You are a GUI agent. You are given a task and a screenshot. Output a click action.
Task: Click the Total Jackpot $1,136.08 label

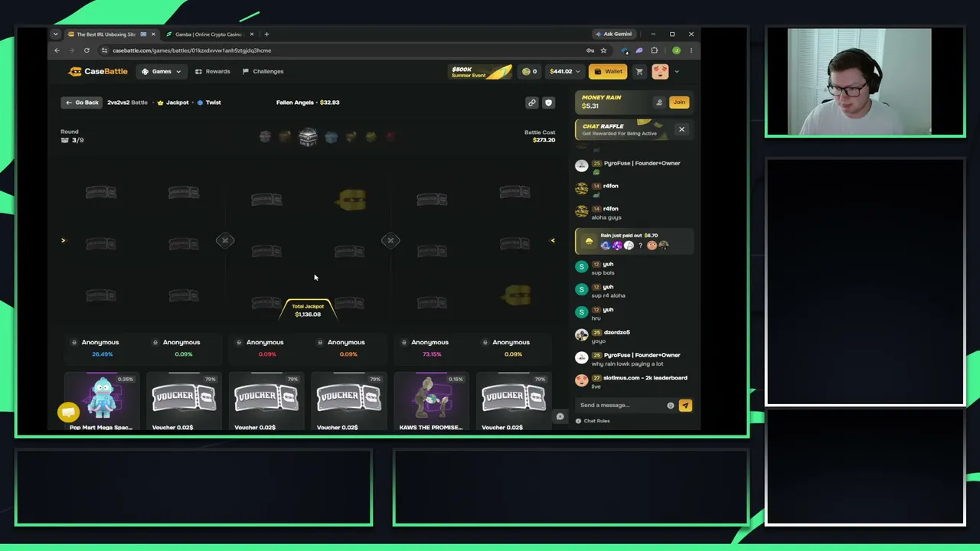pos(308,310)
